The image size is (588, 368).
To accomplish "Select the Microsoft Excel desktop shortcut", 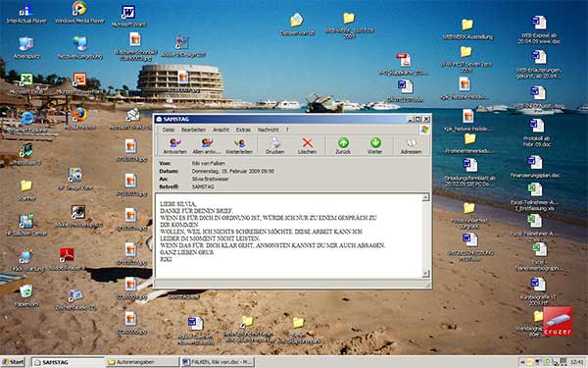I will click(x=26, y=84).
